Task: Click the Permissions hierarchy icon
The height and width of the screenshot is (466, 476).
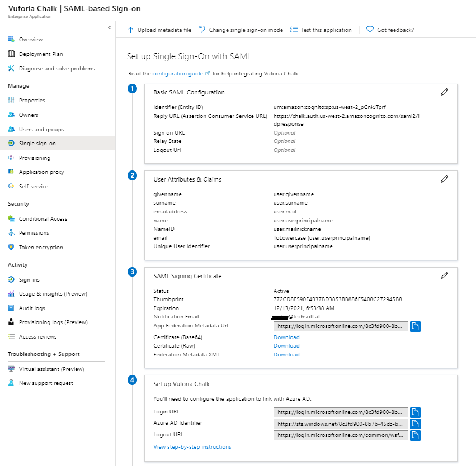Action: 11,232
